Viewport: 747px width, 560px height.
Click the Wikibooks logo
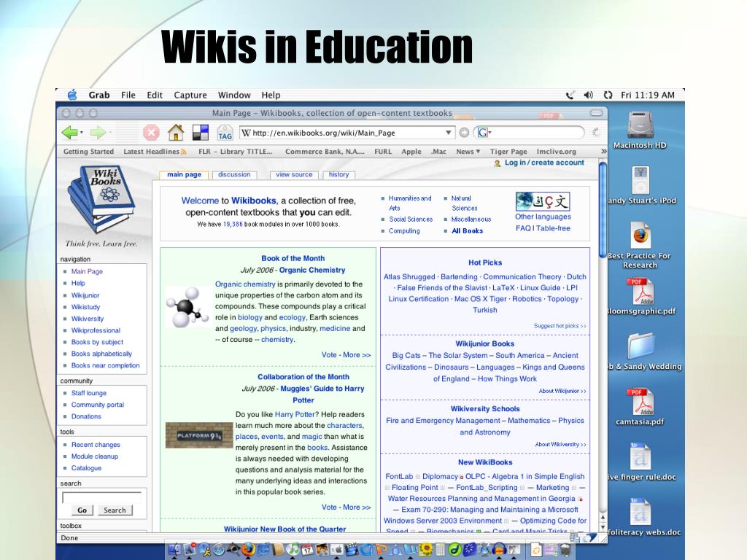tap(101, 198)
